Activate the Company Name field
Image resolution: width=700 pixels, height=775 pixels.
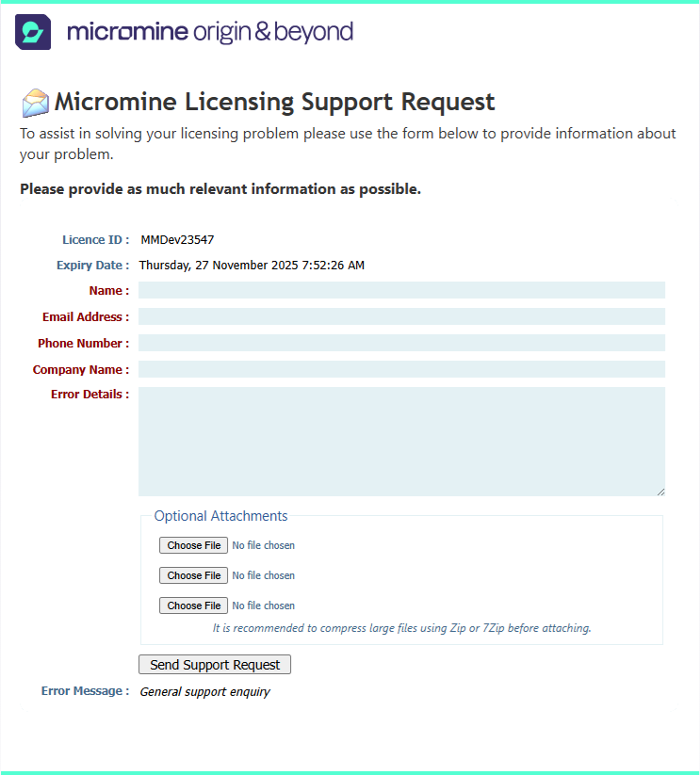401,369
